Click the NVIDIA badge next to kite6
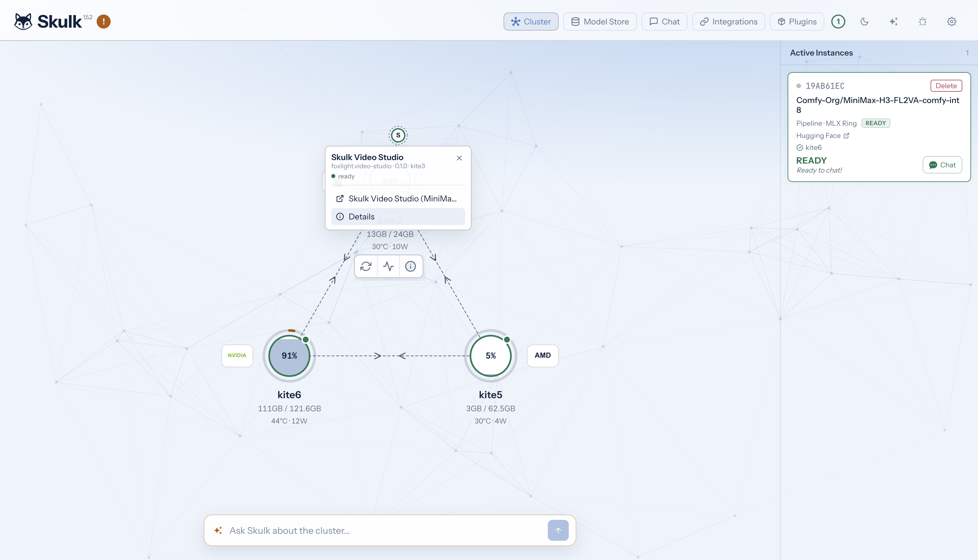The image size is (978, 560). pyautogui.click(x=237, y=355)
